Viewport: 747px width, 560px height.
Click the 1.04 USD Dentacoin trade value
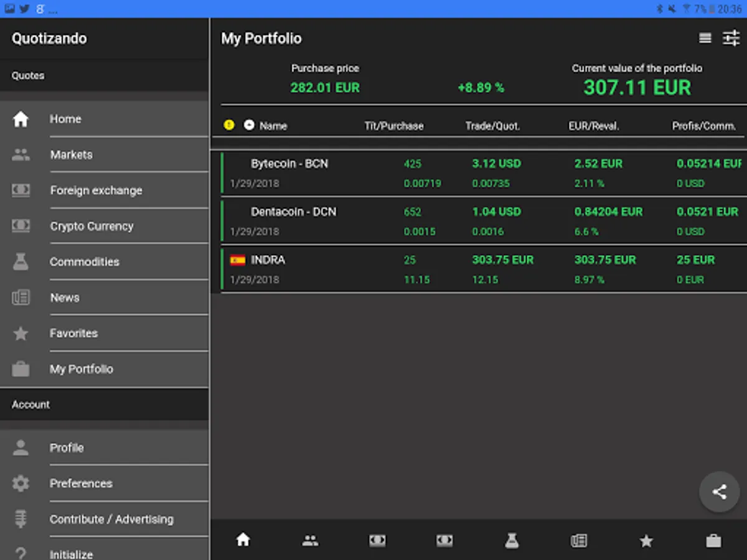[496, 212]
